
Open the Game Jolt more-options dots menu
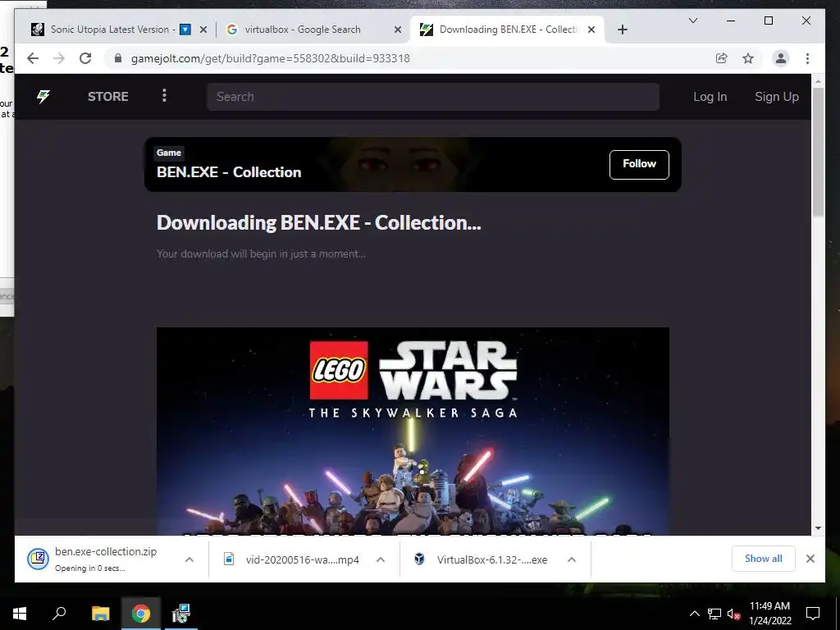(164, 95)
